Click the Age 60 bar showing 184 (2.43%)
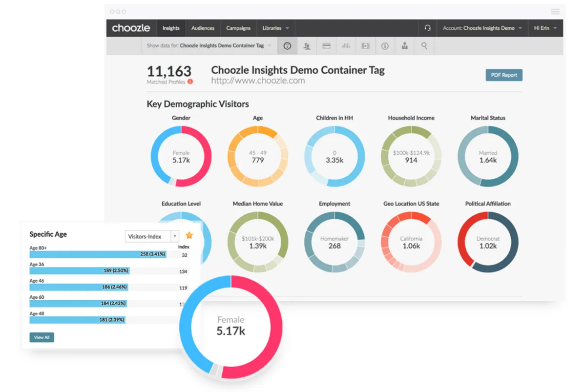Screen dimensions: 586x392 pyautogui.click(x=78, y=303)
